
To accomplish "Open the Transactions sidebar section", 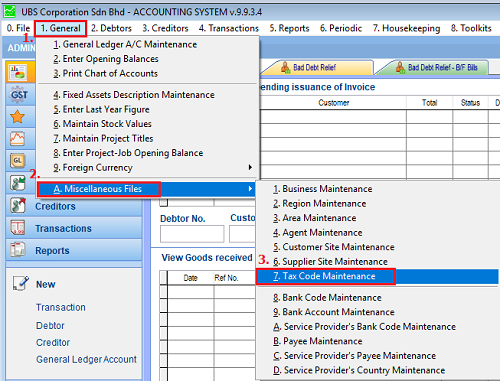I will [74, 228].
